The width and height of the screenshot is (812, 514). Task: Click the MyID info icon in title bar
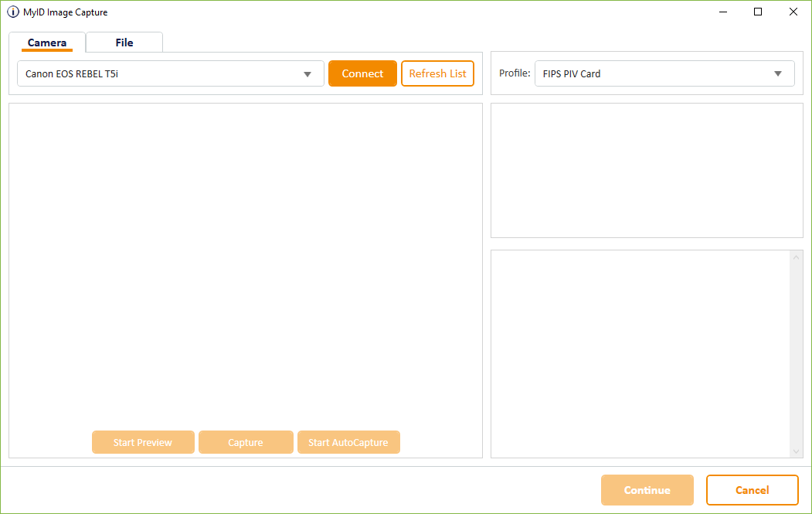[13, 12]
